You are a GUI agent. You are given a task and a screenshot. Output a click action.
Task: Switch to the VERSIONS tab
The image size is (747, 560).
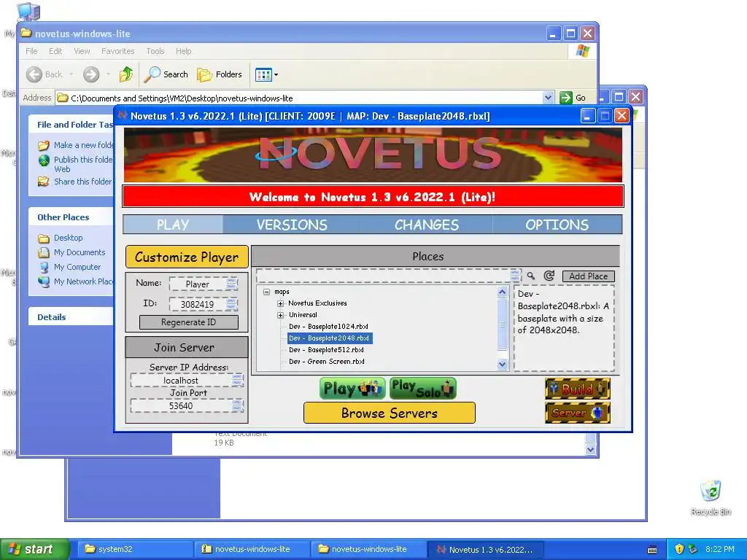tap(292, 225)
